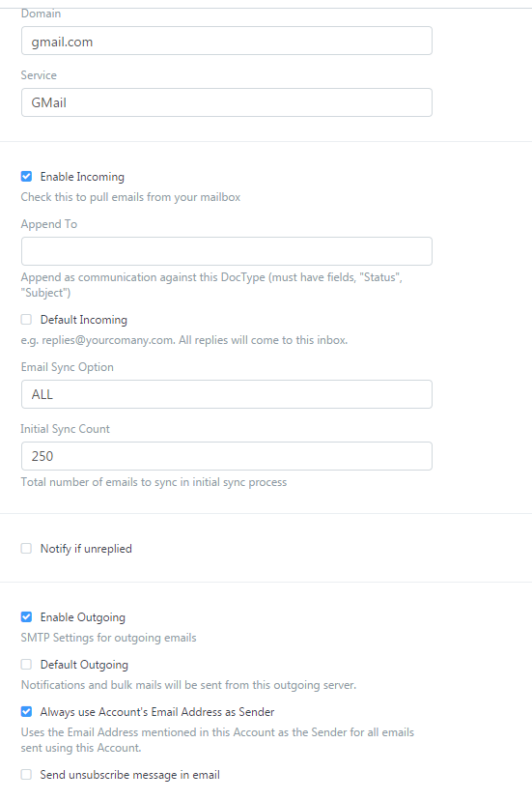Click the 'Default Incoming' label text
Viewport: 532px width, 800px height.
tap(84, 320)
